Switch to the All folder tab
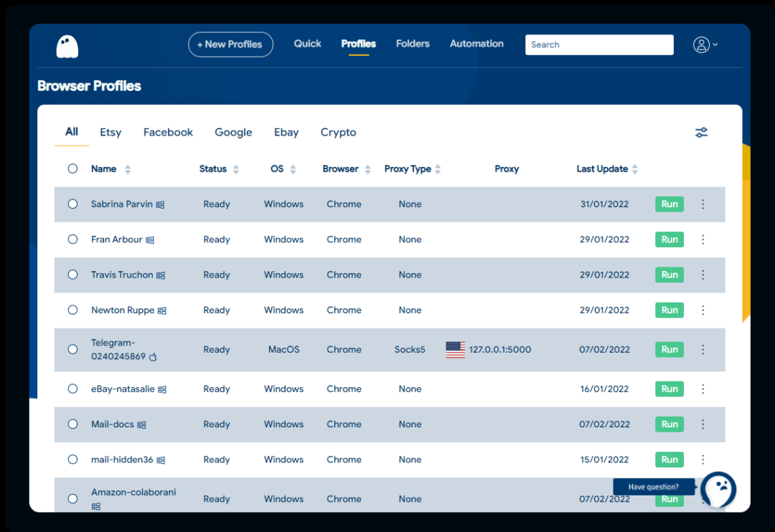This screenshot has height=532, width=775. (x=72, y=132)
